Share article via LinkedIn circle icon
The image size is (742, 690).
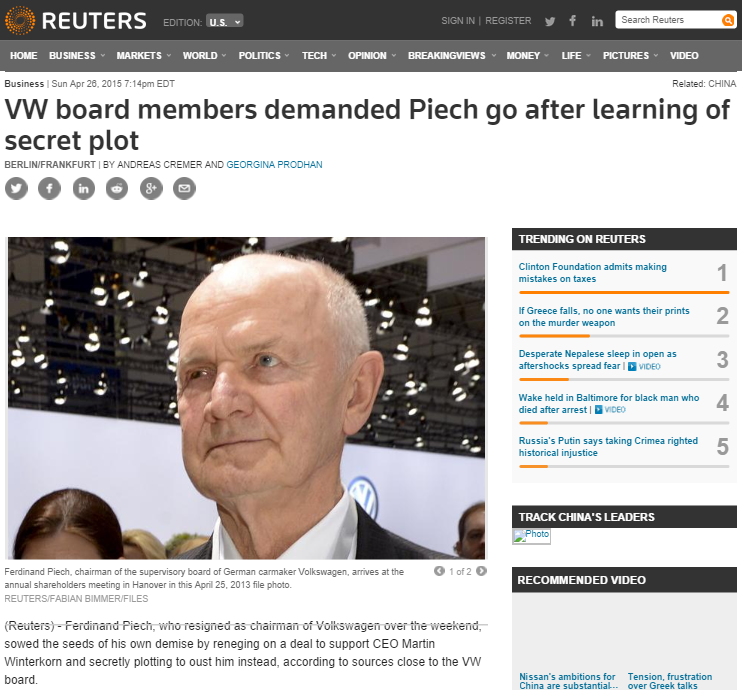(x=83, y=188)
